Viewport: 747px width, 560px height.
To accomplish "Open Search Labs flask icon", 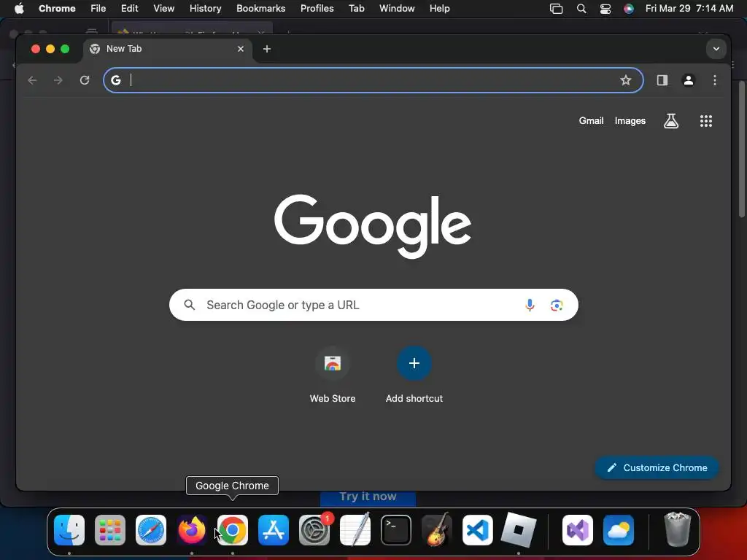I will 671,121.
